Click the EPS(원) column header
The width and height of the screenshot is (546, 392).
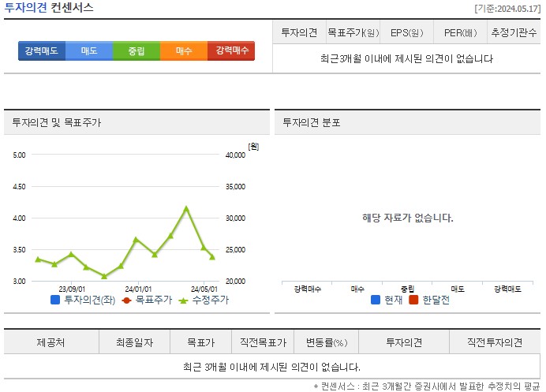[x=406, y=32]
